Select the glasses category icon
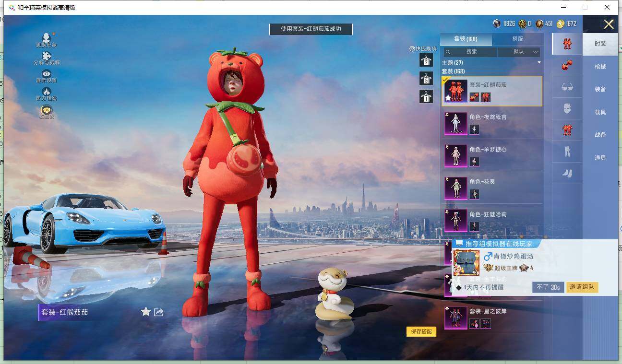The width and height of the screenshot is (622, 364). [567, 87]
